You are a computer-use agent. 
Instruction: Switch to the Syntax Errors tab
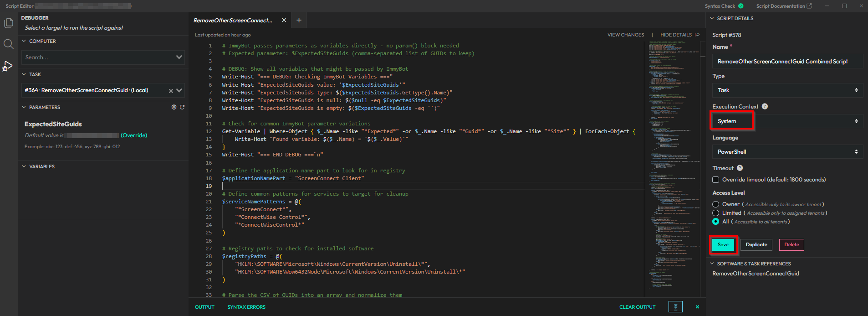pyautogui.click(x=246, y=307)
